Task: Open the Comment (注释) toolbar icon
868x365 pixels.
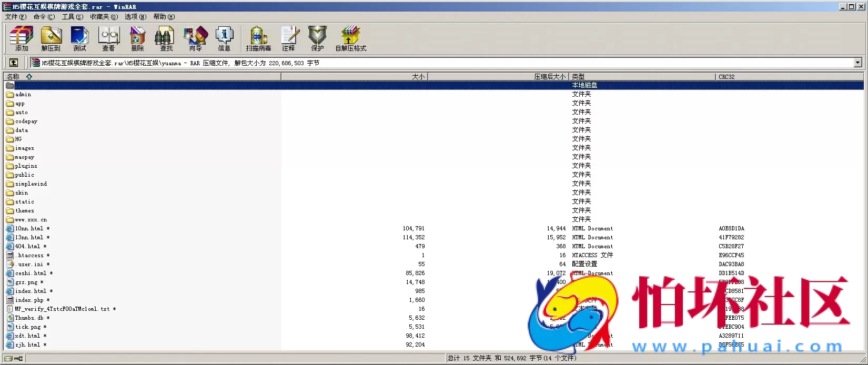Action: (289, 38)
